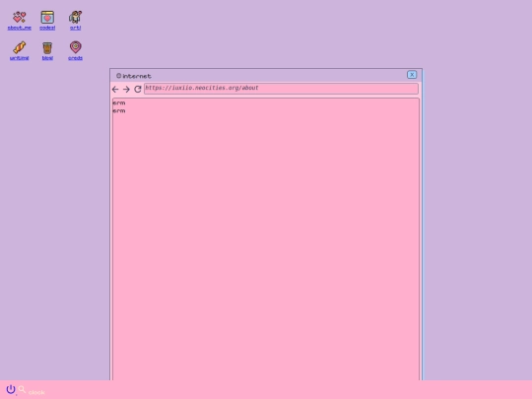The image size is (532, 399).
Task: Click the magnifying glass search icon
Action: (x=22, y=389)
